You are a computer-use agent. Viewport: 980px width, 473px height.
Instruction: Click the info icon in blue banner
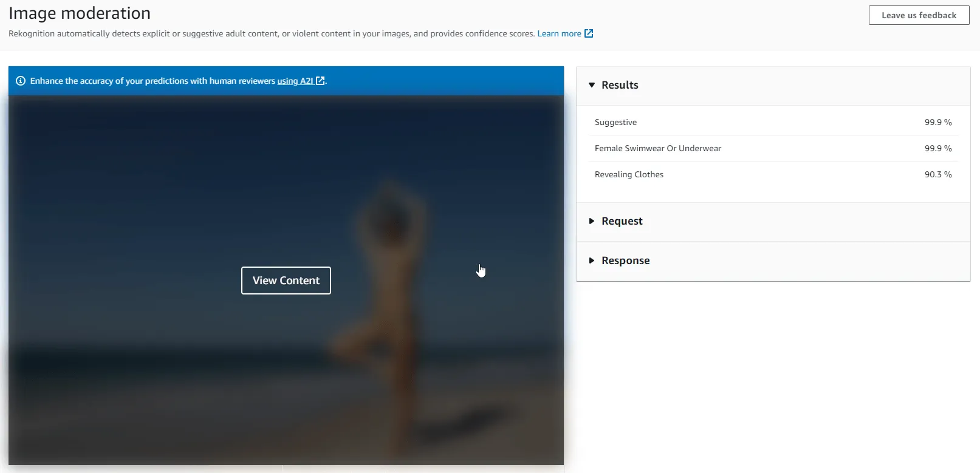(21, 81)
